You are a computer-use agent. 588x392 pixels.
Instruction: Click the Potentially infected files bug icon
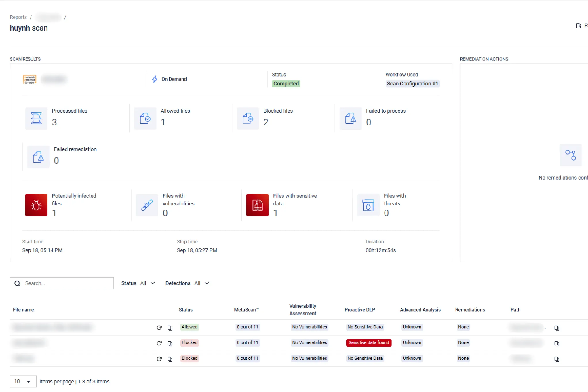[36, 205]
